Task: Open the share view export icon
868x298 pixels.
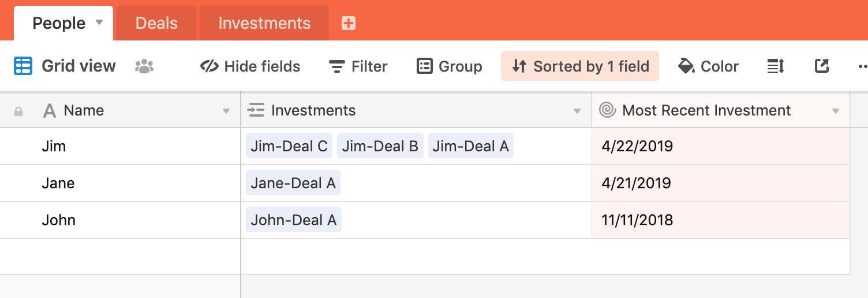Action: point(822,66)
